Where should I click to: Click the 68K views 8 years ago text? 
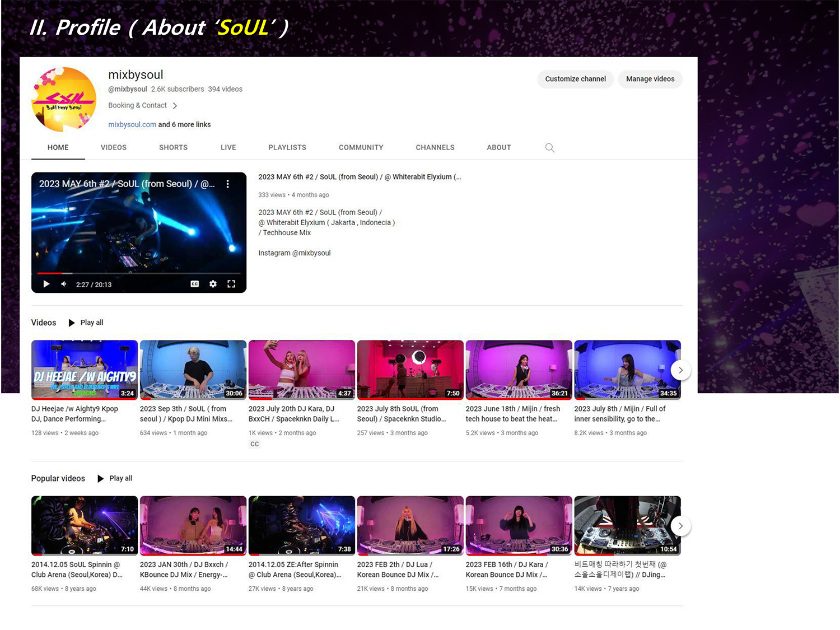pos(64,589)
